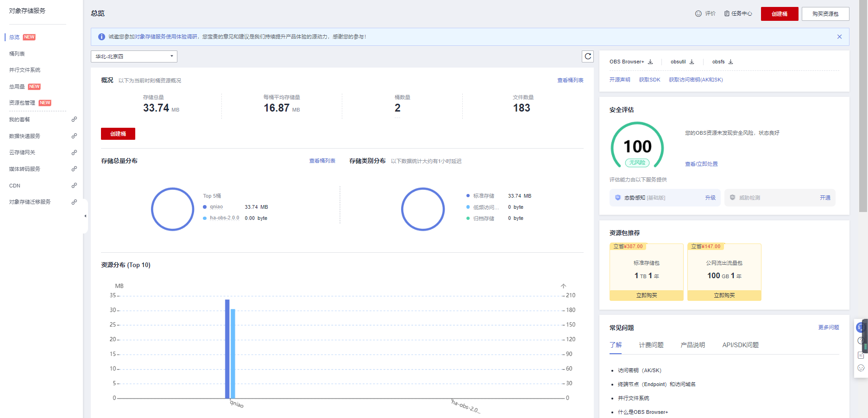Viewport: 868px width, 418px height.
Task: Open external link icon for 我的套餐
Action: click(74, 119)
